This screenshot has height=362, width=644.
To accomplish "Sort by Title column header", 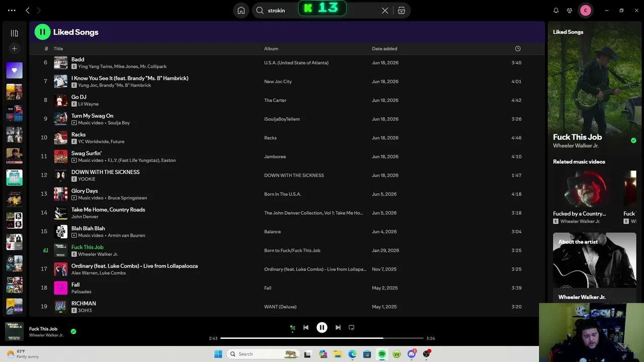I will coord(58,49).
